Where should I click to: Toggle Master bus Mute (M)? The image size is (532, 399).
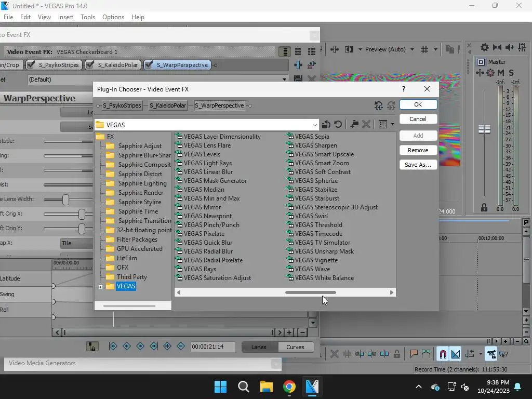(x=501, y=73)
